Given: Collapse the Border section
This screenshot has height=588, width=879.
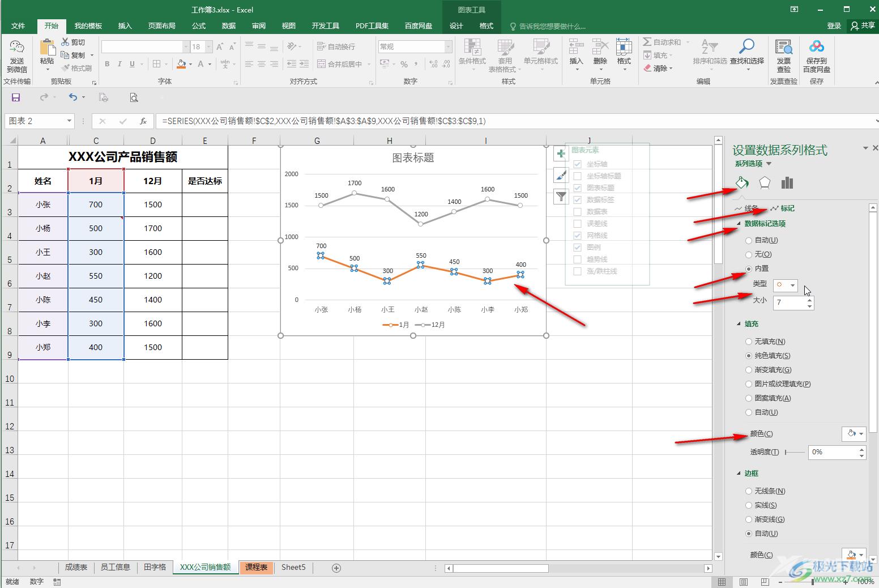Looking at the screenshot, I should pos(739,474).
